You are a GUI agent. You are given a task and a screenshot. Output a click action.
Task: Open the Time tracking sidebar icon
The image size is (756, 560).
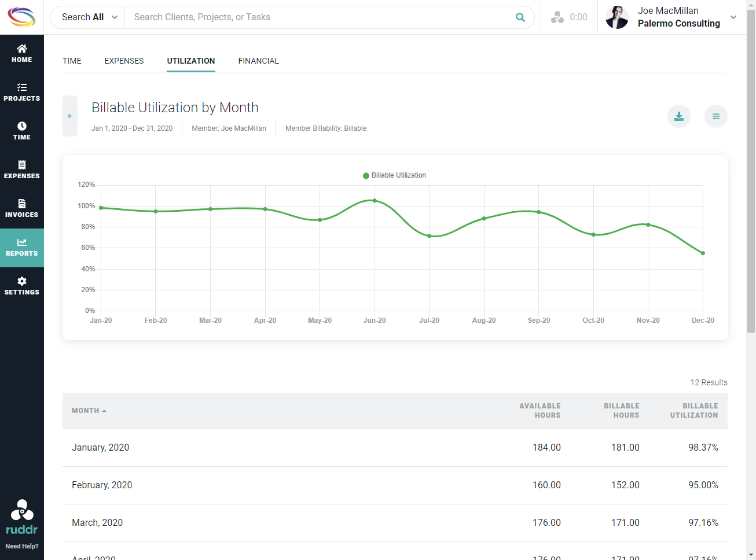pyautogui.click(x=21, y=131)
